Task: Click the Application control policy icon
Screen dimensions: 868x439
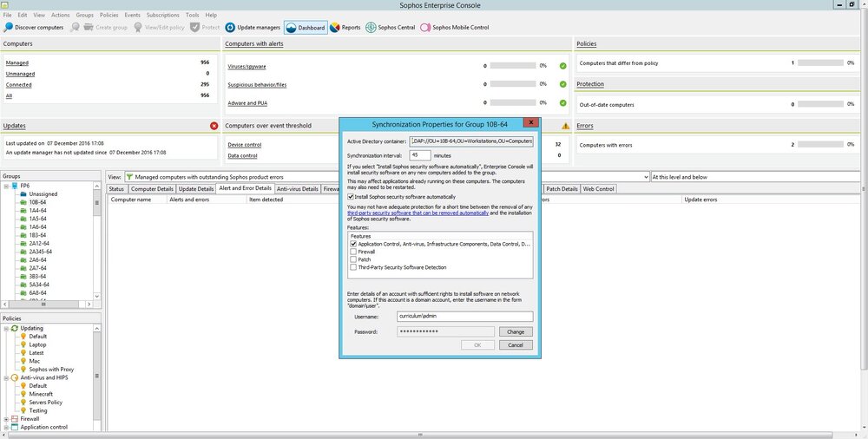Action: click(x=15, y=428)
